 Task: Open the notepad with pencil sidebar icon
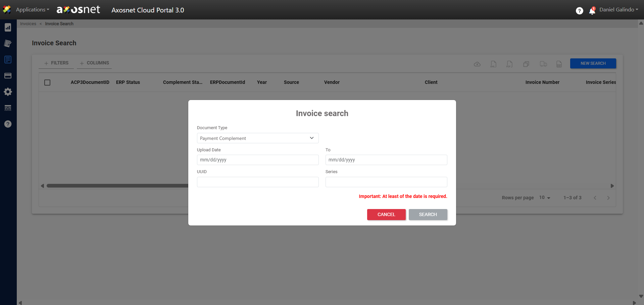(x=8, y=43)
